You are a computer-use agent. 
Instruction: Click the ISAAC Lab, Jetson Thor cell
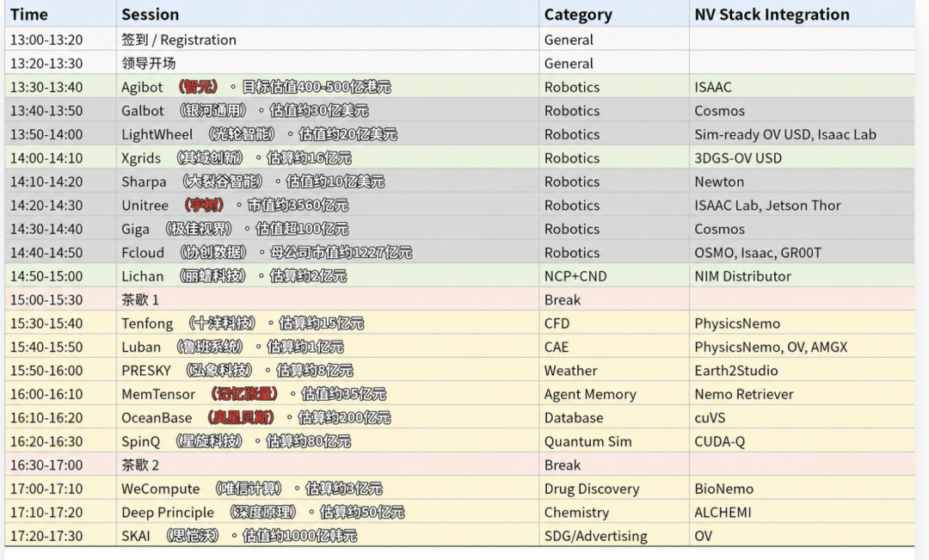click(x=803, y=205)
